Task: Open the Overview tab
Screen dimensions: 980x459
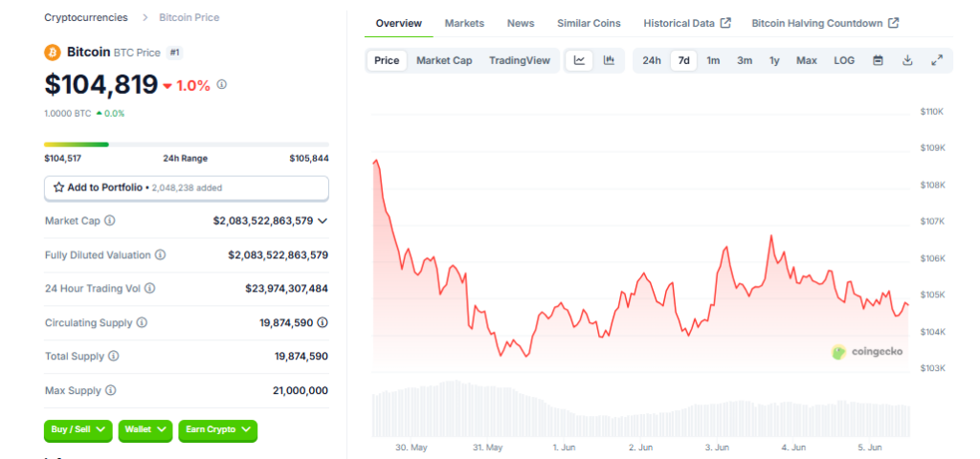Action: (399, 23)
